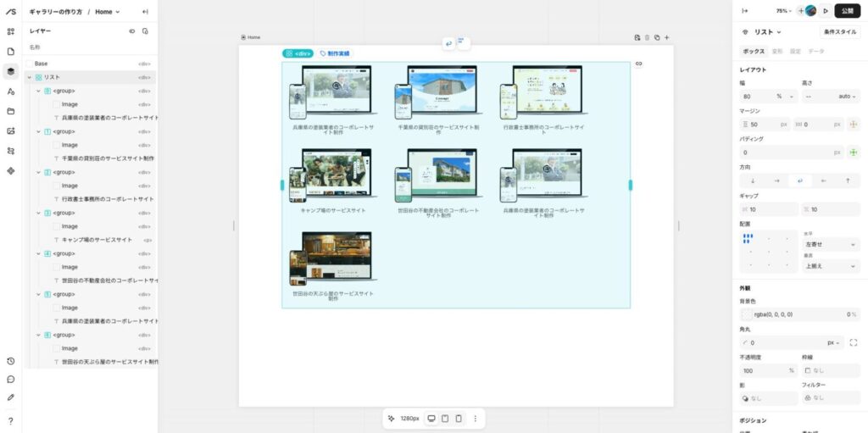Set direction to wrap arrow option
This screenshot has height=433, width=868.
pos(800,180)
